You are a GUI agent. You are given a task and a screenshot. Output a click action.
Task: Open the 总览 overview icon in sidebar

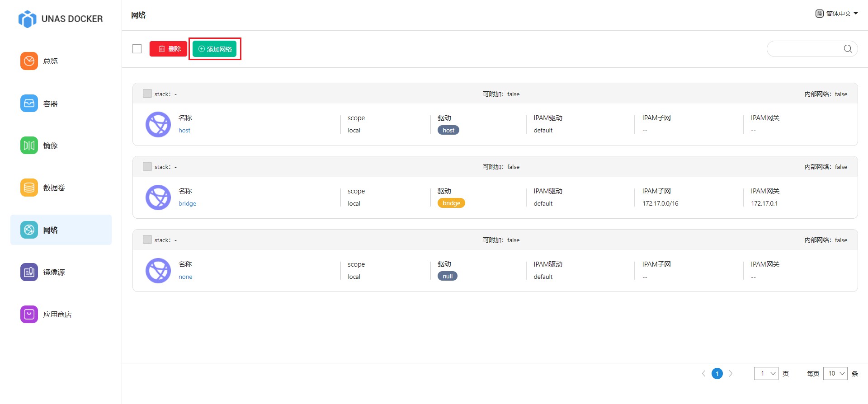coord(29,61)
